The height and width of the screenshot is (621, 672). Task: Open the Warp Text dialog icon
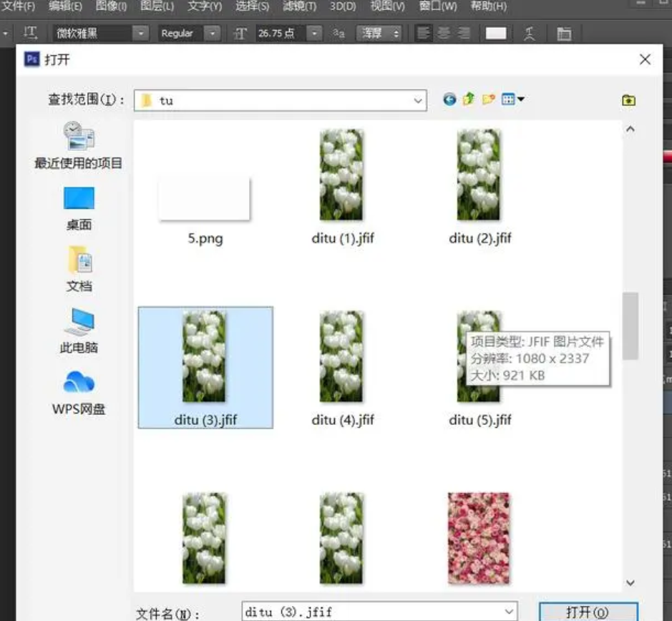(x=530, y=33)
